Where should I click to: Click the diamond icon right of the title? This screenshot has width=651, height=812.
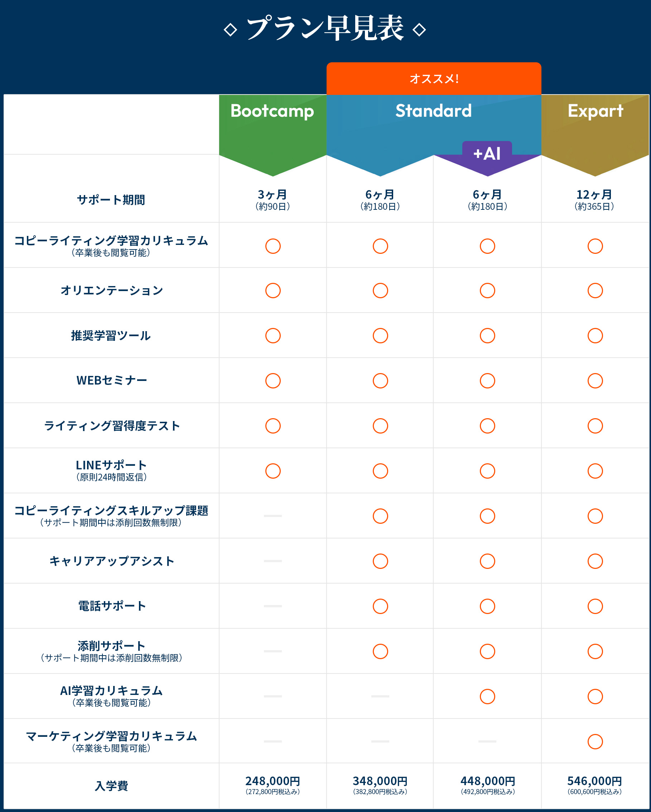419,30
